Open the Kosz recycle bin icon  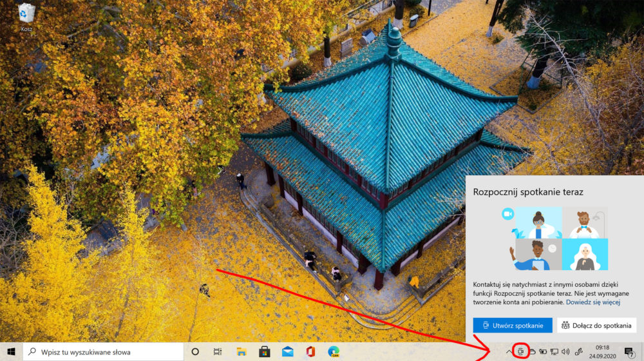[x=26, y=17]
